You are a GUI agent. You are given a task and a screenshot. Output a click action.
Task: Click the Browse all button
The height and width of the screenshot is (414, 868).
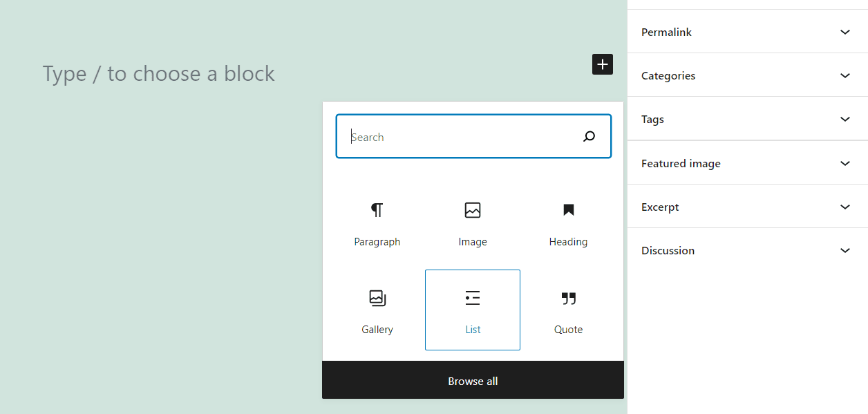pos(473,380)
